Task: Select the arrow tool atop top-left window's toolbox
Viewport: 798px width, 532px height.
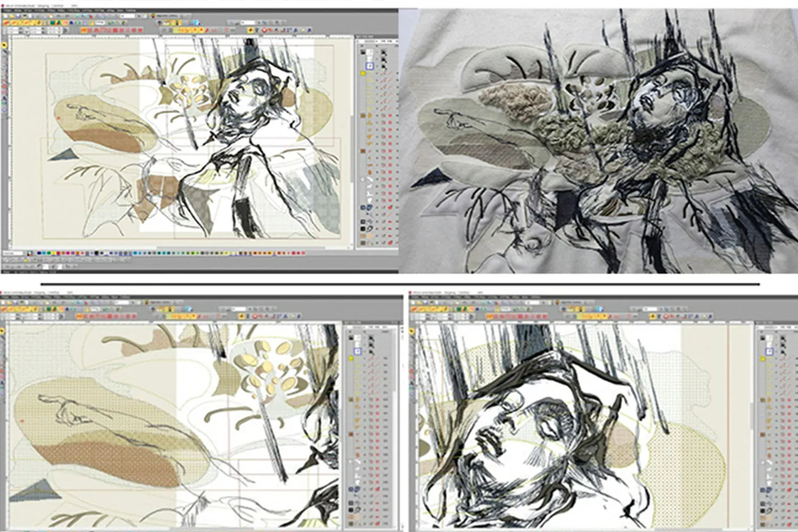Action: coord(5,46)
